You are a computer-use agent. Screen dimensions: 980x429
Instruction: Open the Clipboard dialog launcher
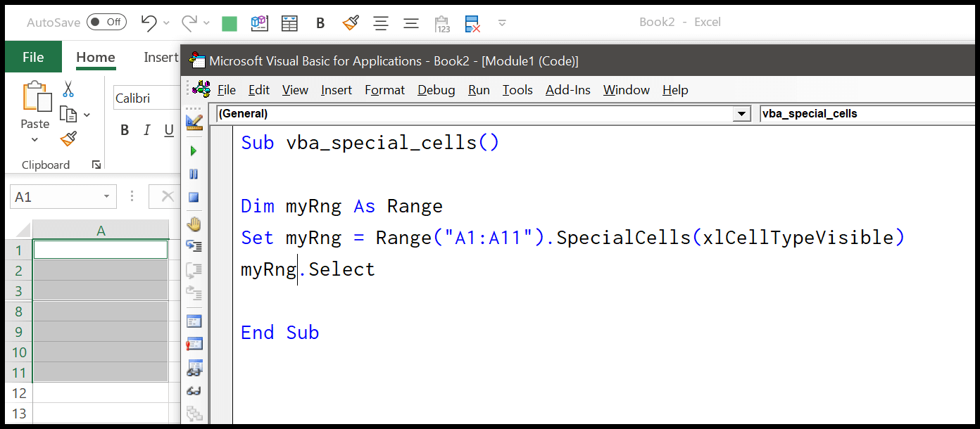96,164
